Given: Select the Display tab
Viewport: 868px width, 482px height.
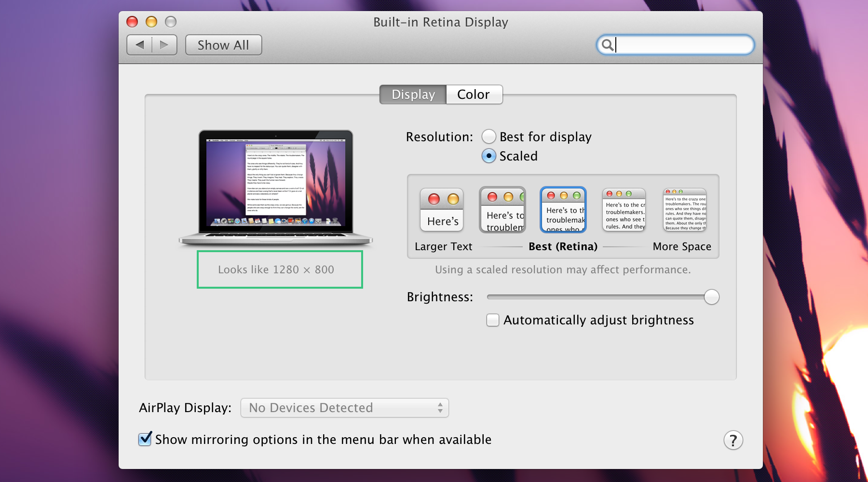Looking at the screenshot, I should (x=412, y=94).
